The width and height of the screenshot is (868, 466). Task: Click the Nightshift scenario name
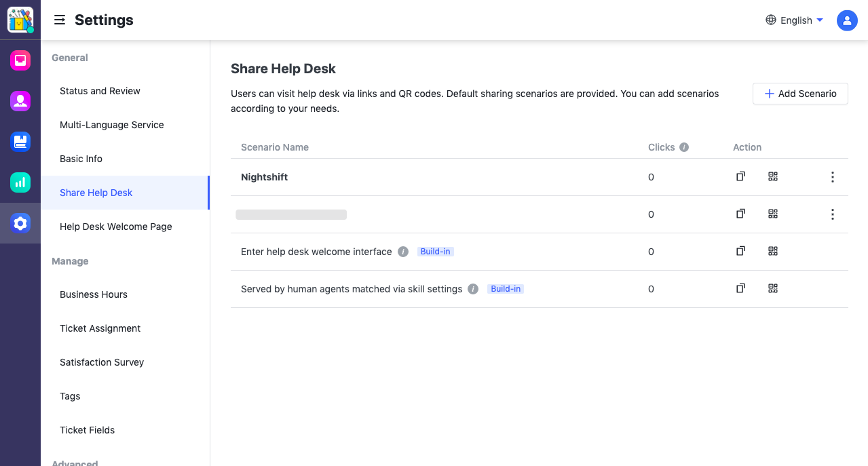pos(265,177)
